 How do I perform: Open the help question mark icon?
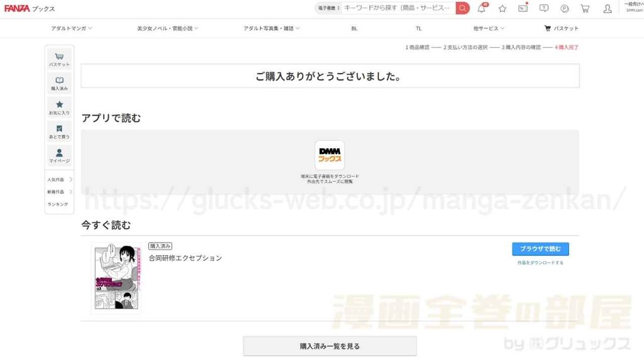coord(544,8)
